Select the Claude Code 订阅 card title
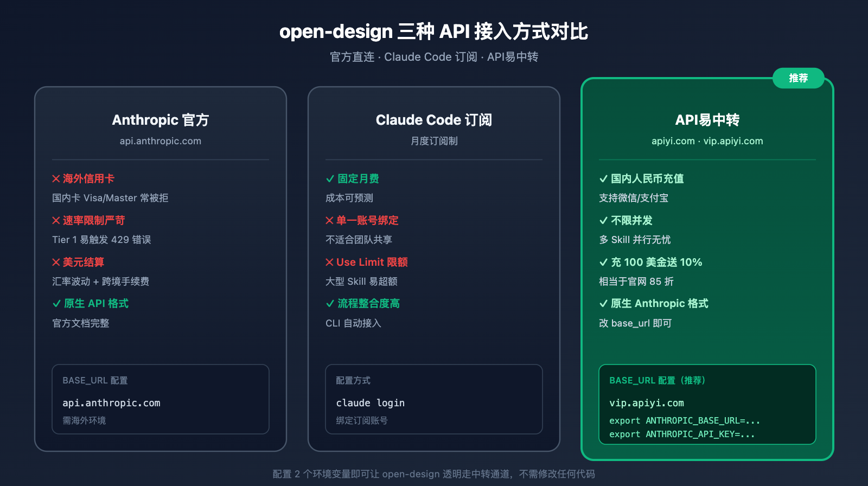 tap(434, 120)
